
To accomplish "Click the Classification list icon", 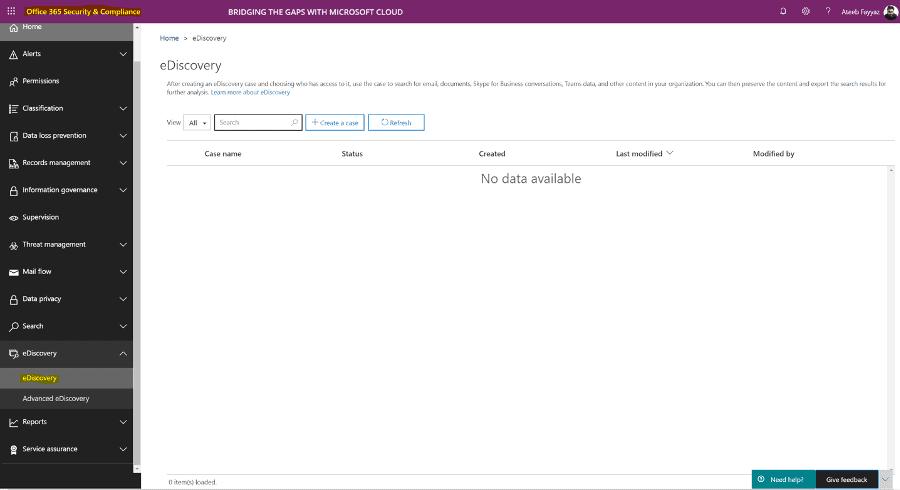I will coord(14,109).
